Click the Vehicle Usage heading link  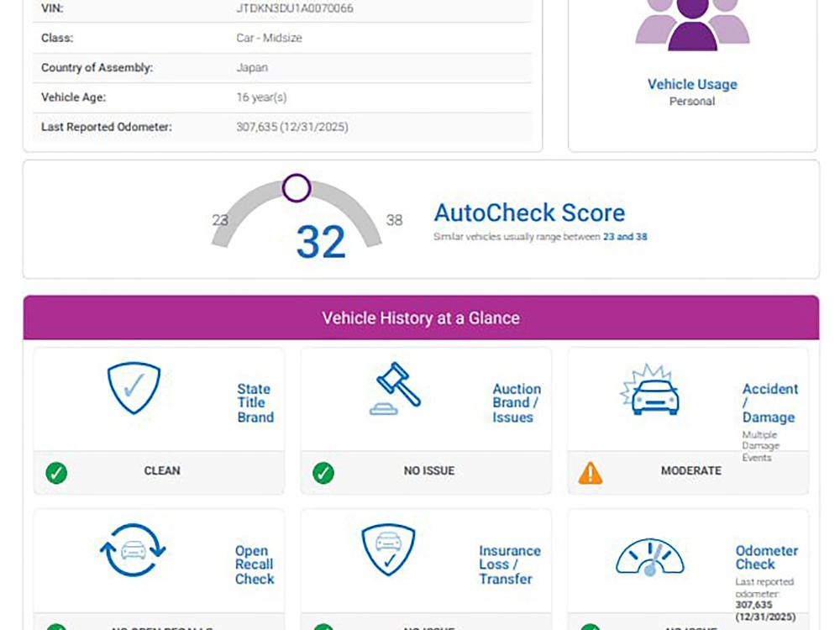[x=692, y=84]
